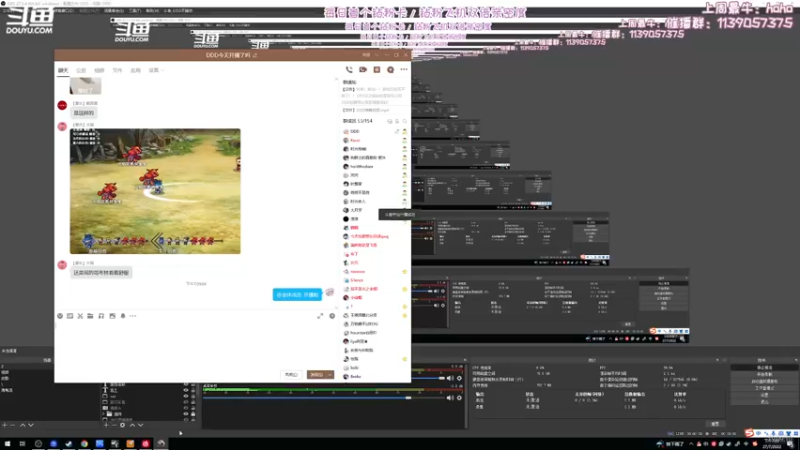The height and width of the screenshot is (450, 800).
Task: Open the Windows notification center
Action: pyautogui.click(x=791, y=444)
